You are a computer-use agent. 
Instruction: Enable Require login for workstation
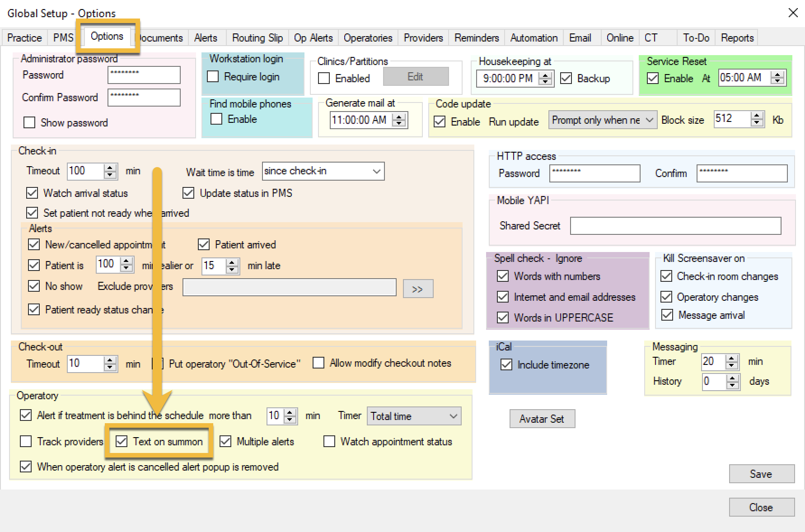213,76
